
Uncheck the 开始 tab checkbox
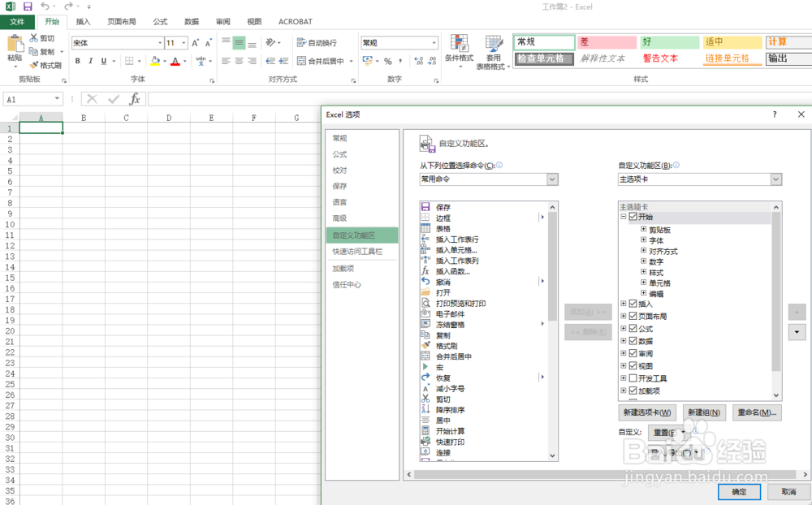point(633,217)
